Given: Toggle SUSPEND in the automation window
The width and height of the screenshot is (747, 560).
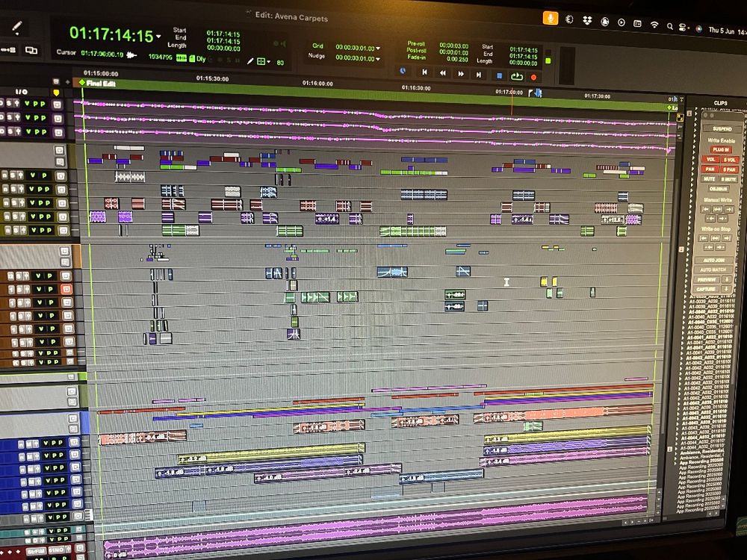Looking at the screenshot, I should pyautogui.click(x=722, y=128).
